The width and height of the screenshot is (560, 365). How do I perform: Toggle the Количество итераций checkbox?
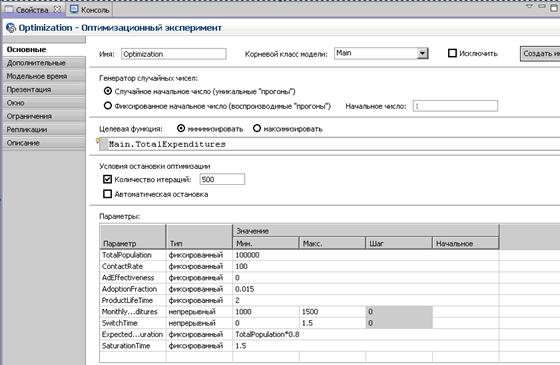click(x=107, y=179)
